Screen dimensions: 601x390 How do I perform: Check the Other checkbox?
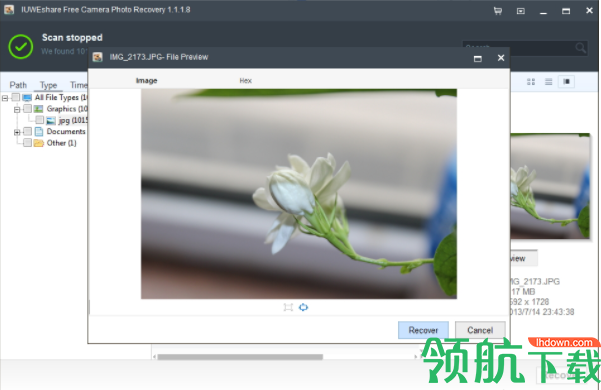click(x=27, y=143)
